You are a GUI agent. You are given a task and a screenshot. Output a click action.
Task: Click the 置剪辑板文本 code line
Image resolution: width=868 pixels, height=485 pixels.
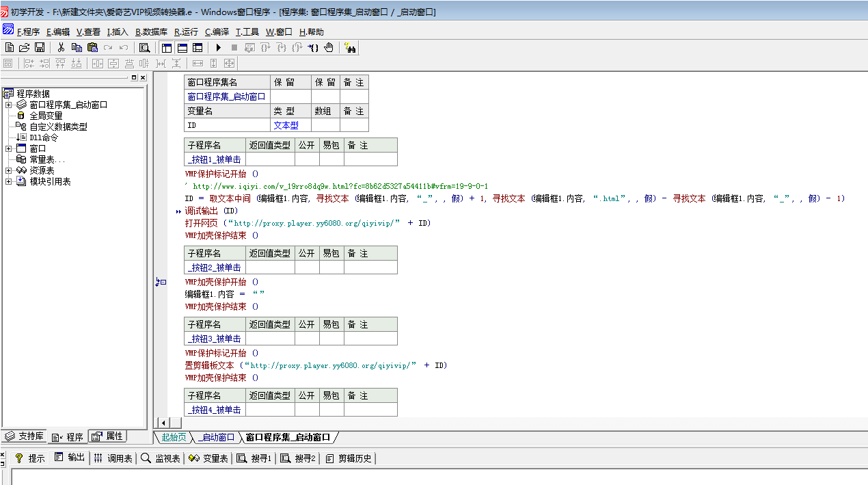[x=316, y=365]
